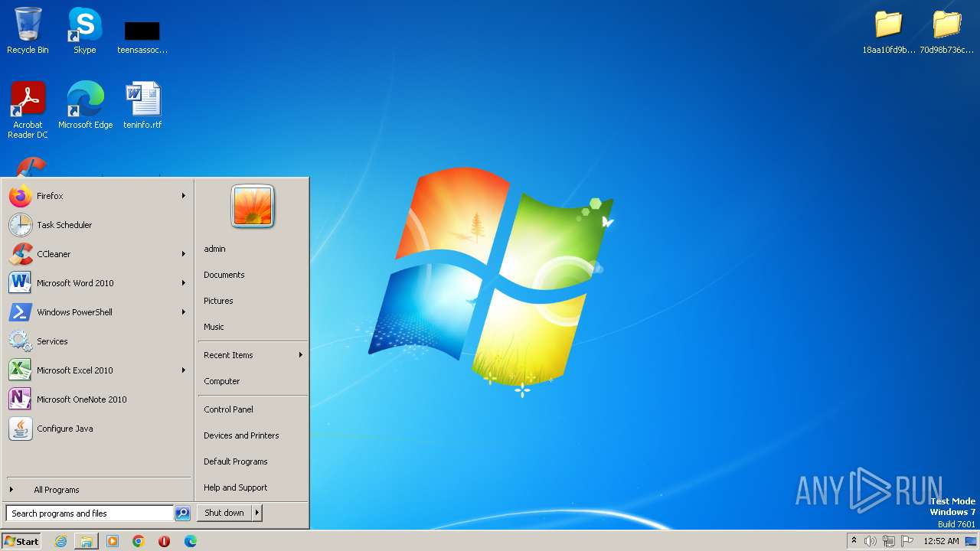
Task: Open File Explorer from the taskbar
Action: coord(87,541)
